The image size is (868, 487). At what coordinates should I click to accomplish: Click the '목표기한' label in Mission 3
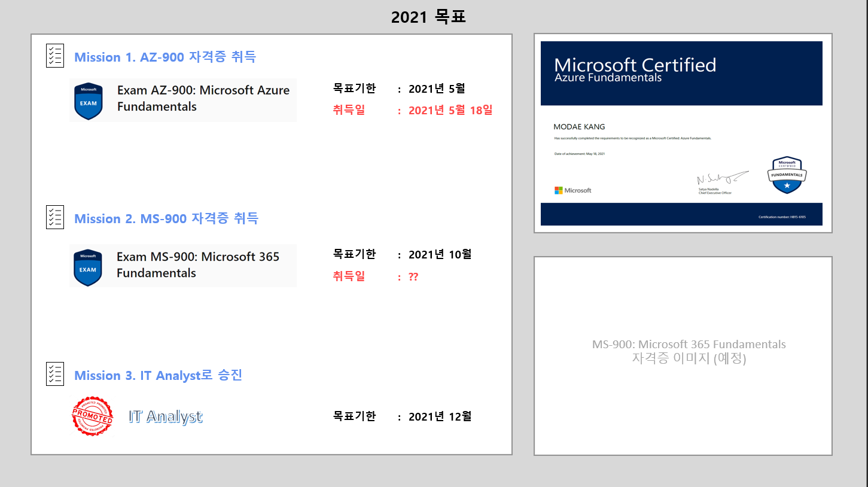tap(355, 416)
